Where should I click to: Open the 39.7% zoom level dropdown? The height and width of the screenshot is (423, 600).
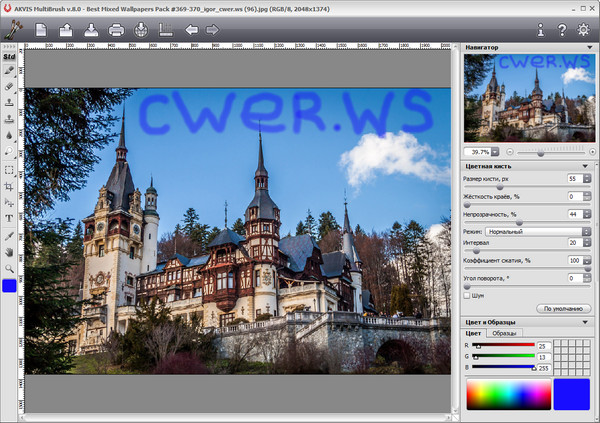[x=484, y=151]
